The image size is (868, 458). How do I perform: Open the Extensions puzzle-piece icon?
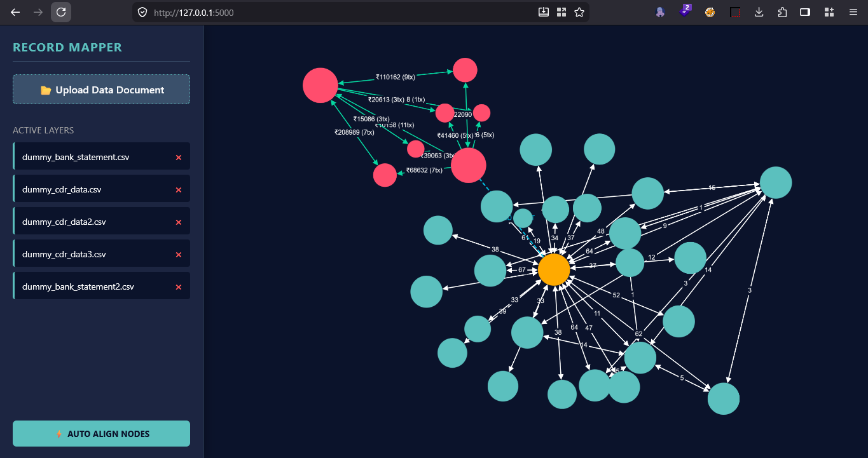coord(782,12)
